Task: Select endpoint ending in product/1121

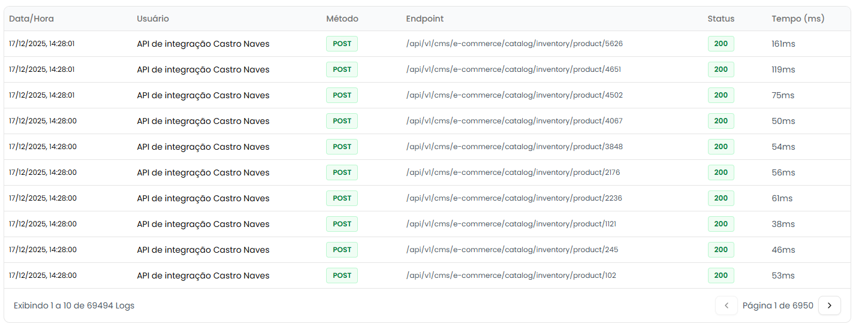Action: pyautogui.click(x=511, y=224)
